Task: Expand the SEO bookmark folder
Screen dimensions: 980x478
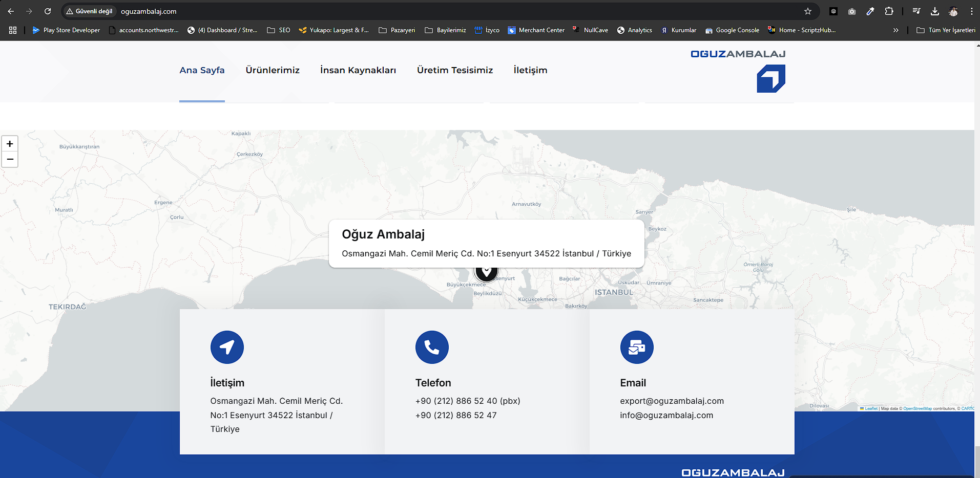Action: pyautogui.click(x=279, y=30)
